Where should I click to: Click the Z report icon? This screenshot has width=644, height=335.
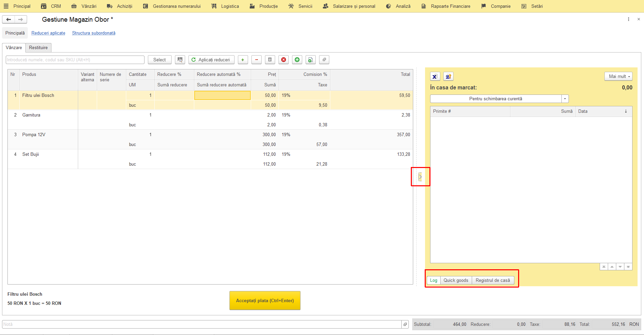448,77
